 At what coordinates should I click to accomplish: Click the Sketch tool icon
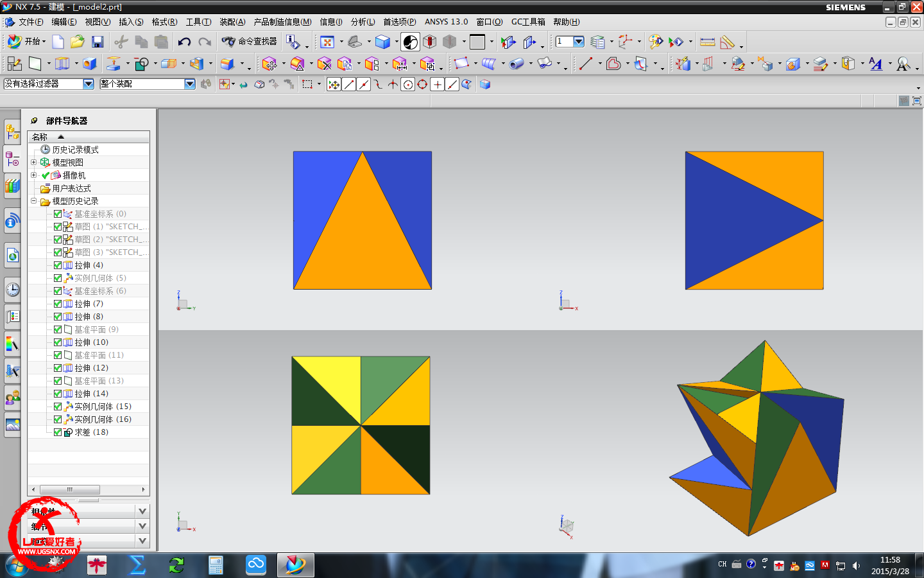point(14,64)
